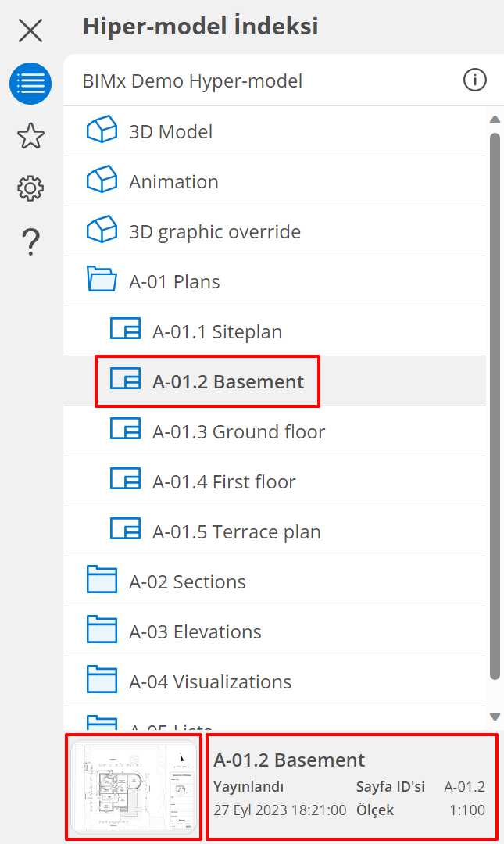Open the index list view icon

pyautogui.click(x=30, y=84)
